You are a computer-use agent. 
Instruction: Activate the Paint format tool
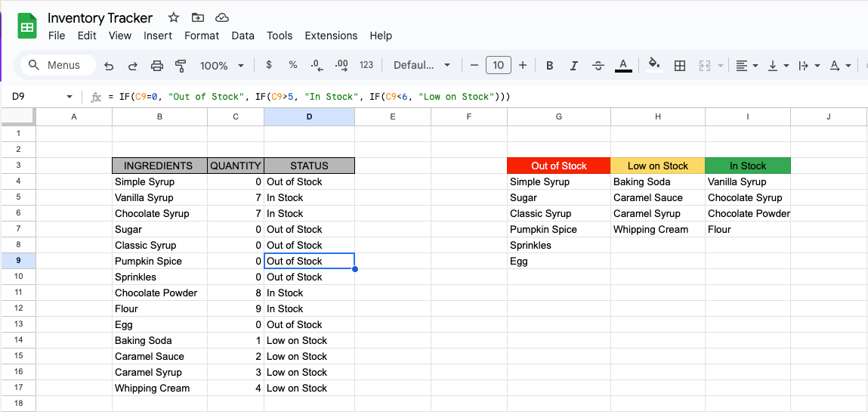[181, 66]
